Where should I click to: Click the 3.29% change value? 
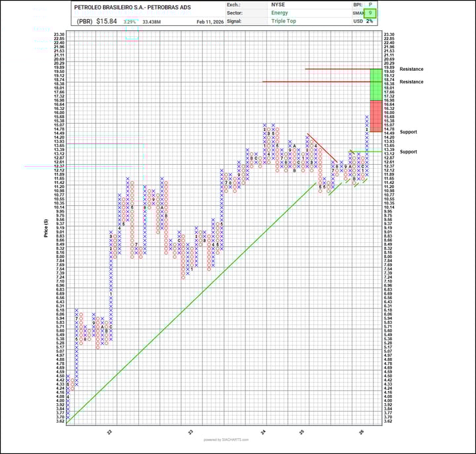coord(130,22)
